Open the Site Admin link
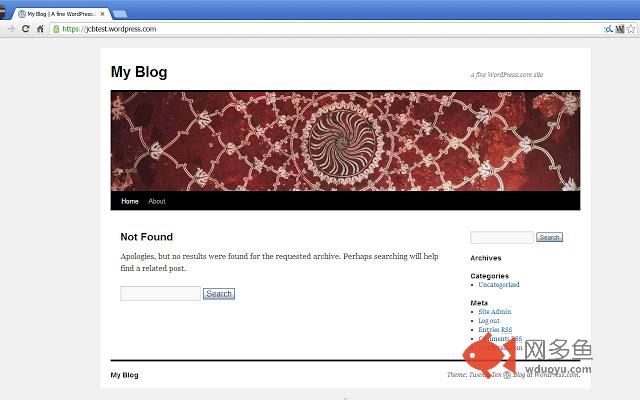This screenshot has height=400, width=640. pyautogui.click(x=495, y=311)
